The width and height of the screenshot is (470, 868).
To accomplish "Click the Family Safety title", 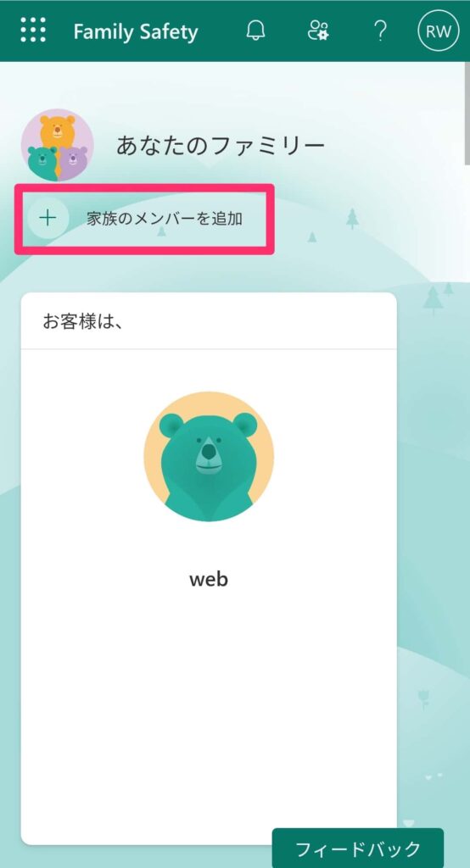I will pos(135,31).
